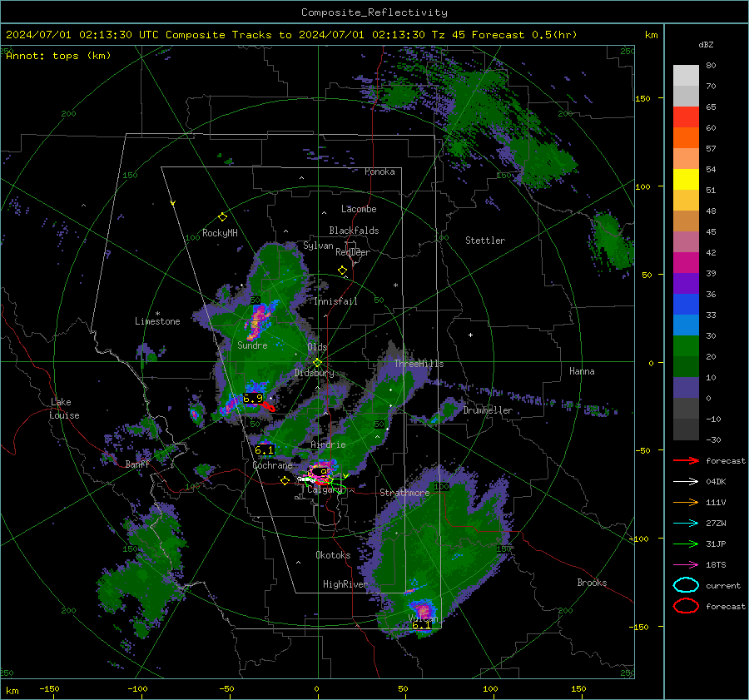Viewport: 749px width, 700px height.
Task: Click the Banff label
Action: pos(137,464)
